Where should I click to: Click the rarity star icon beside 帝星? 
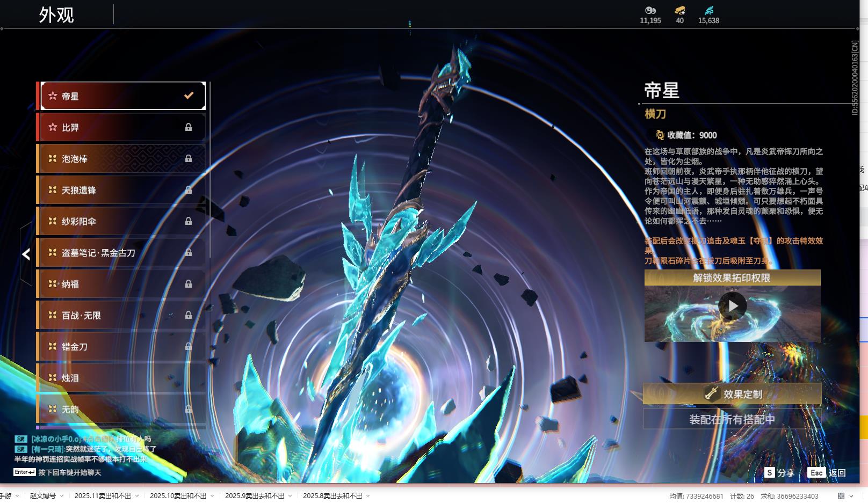click(53, 96)
